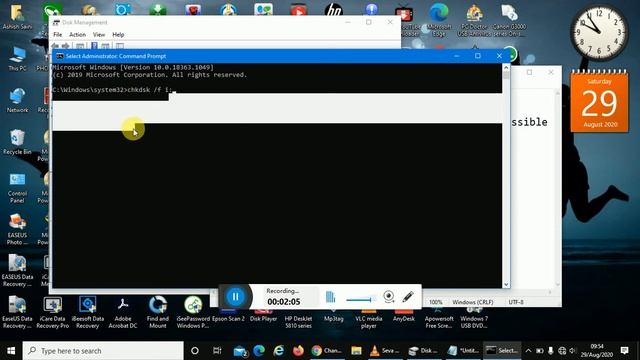640x360 pixels.
Task: Open new Edge browser from the taskbar
Action: (x=259, y=351)
